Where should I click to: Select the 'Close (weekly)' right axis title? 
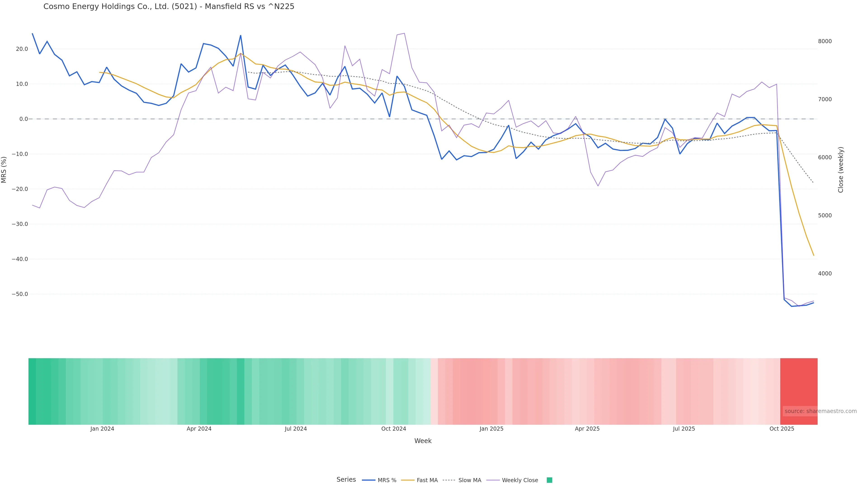tap(841, 170)
